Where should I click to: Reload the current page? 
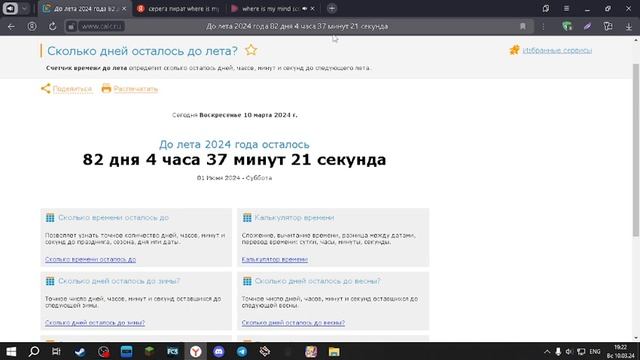coord(52,27)
